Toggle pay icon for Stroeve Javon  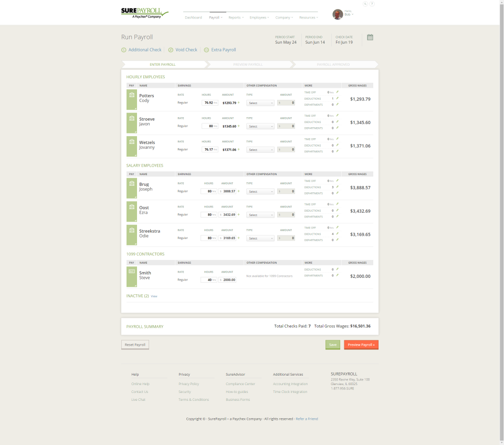132,123
